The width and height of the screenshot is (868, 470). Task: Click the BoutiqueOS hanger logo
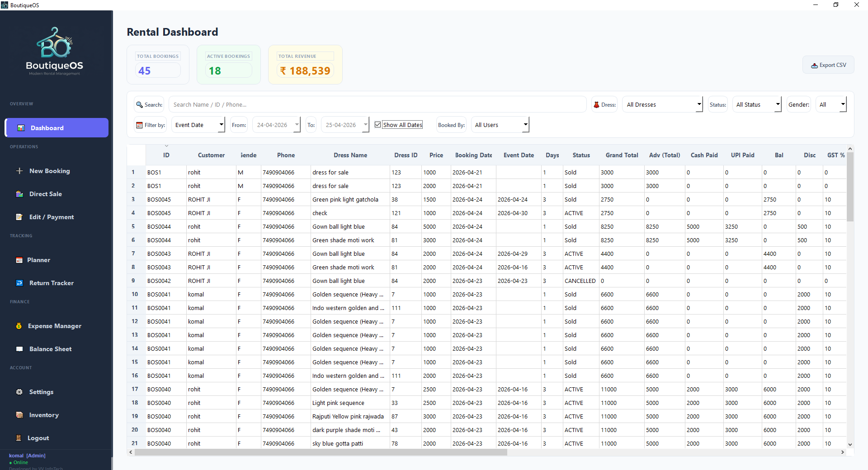55,42
